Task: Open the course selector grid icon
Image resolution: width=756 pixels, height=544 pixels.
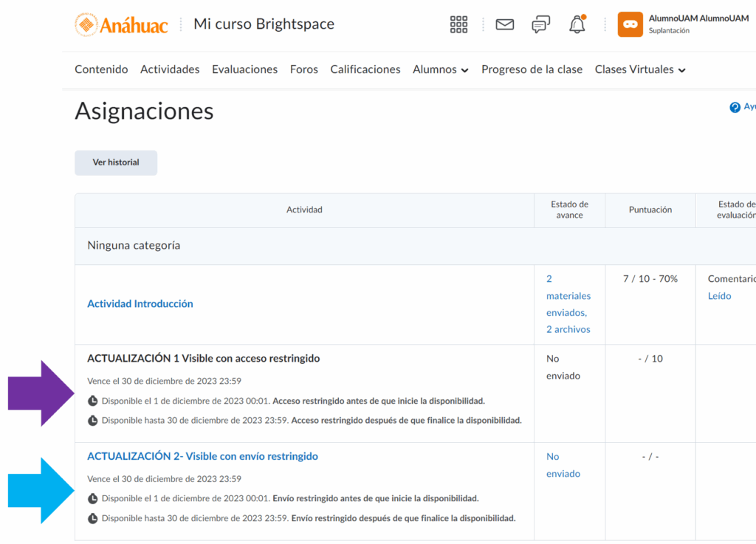Action: (x=458, y=24)
